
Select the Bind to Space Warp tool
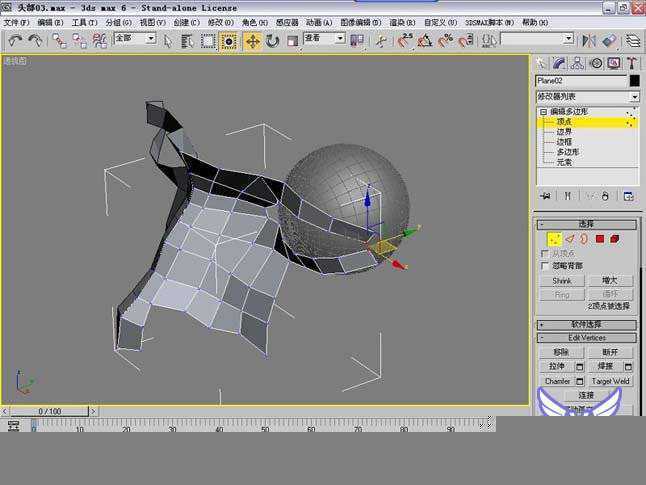(x=99, y=40)
